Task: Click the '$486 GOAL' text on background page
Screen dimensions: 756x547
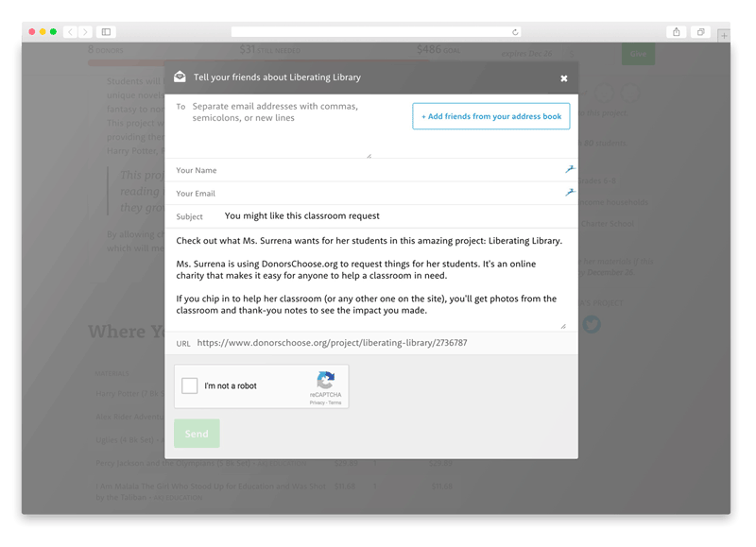Action: pyautogui.click(x=438, y=49)
